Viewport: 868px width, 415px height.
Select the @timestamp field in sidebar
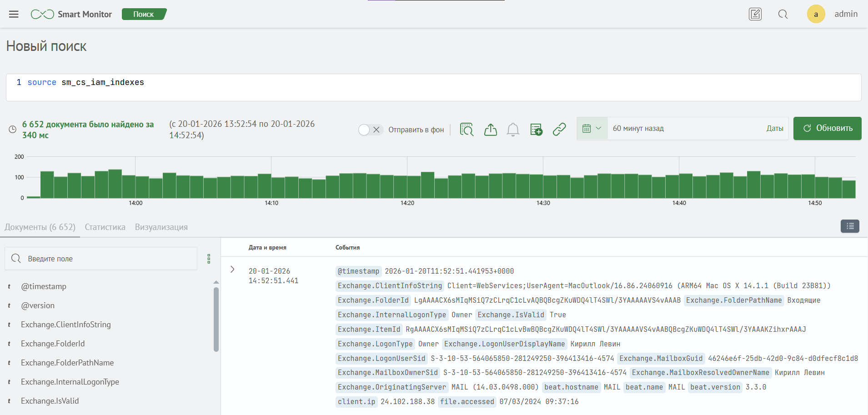click(44, 286)
